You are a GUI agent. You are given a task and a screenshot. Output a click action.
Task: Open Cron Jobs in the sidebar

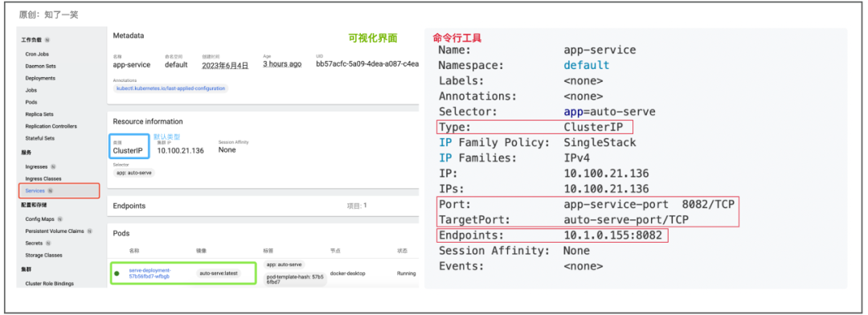point(36,55)
